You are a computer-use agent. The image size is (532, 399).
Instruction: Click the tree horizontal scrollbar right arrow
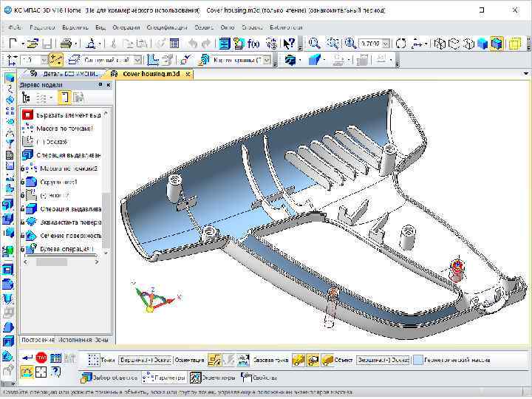96,262
